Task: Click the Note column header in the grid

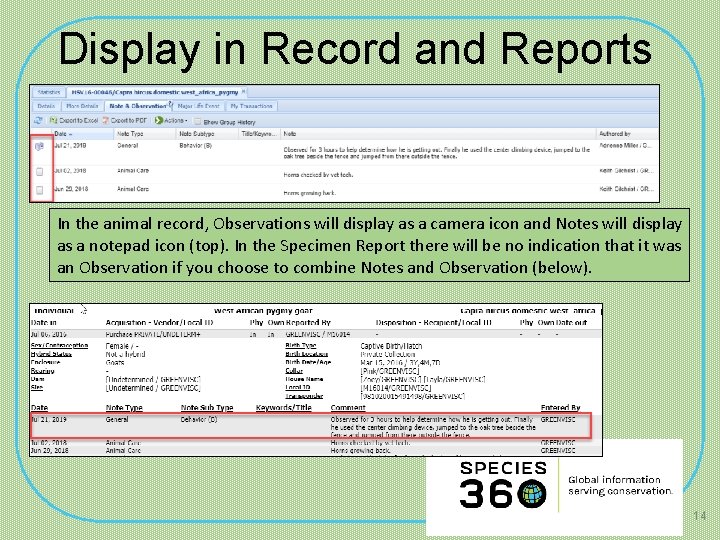Action: (438, 134)
